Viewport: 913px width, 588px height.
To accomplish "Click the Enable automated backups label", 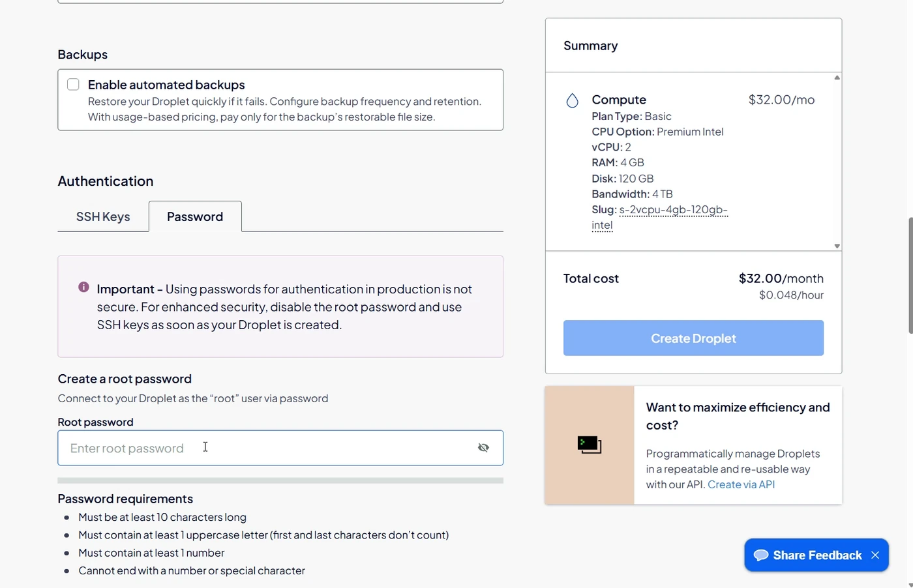I will tap(166, 85).
